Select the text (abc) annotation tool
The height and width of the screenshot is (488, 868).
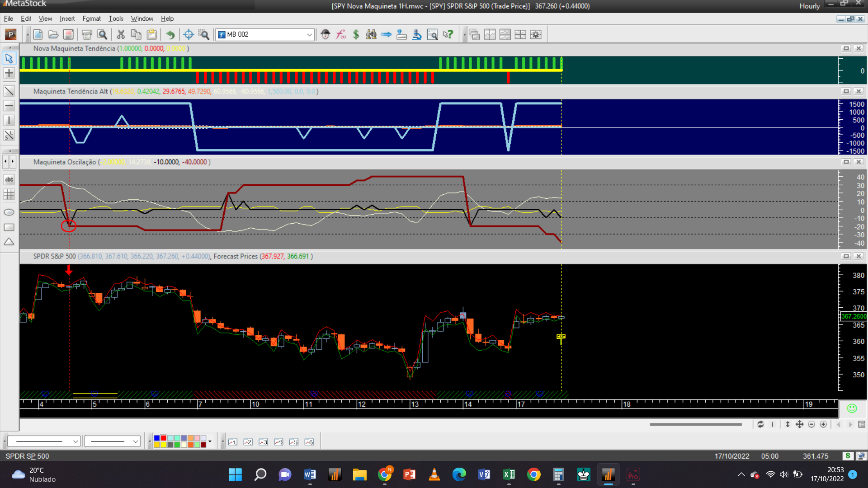[9, 179]
